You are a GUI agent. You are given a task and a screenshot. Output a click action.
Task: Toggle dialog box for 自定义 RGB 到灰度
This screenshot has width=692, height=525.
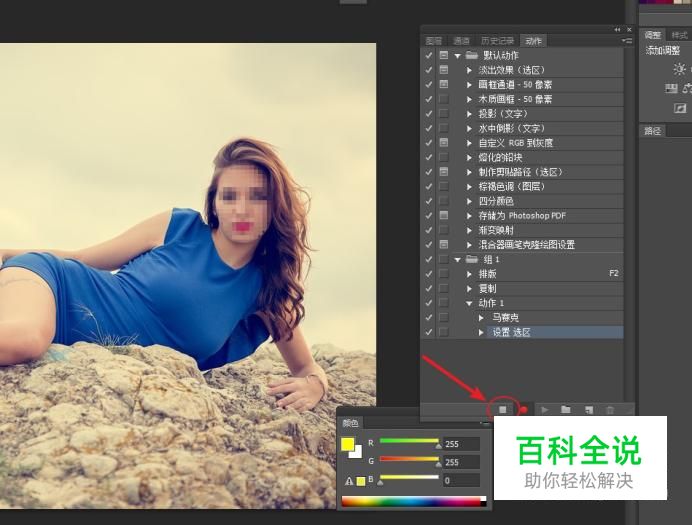tap(444, 142)
